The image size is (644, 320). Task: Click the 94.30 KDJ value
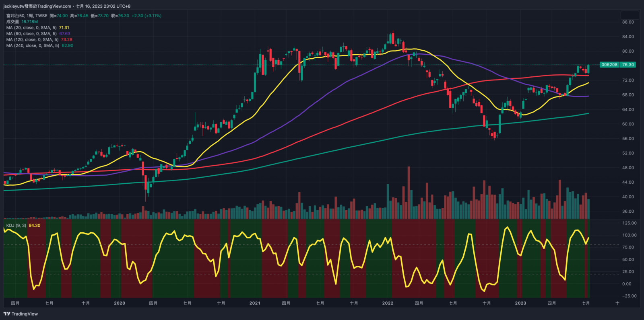click(x=35, y=226)
